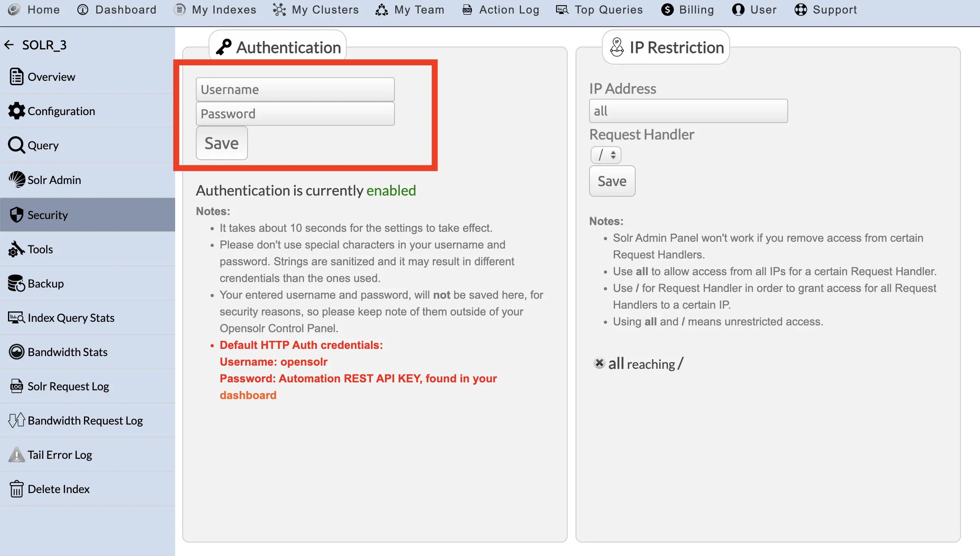Open Bandwidth Stats in the sidebar
Viewport: 980px width, 556px height.
[67, 352]
